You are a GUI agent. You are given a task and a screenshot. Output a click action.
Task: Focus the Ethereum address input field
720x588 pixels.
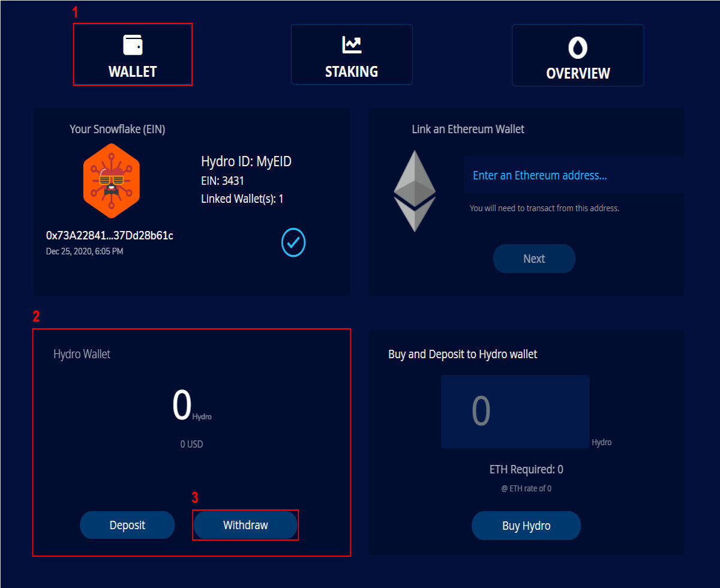(574, 175)
